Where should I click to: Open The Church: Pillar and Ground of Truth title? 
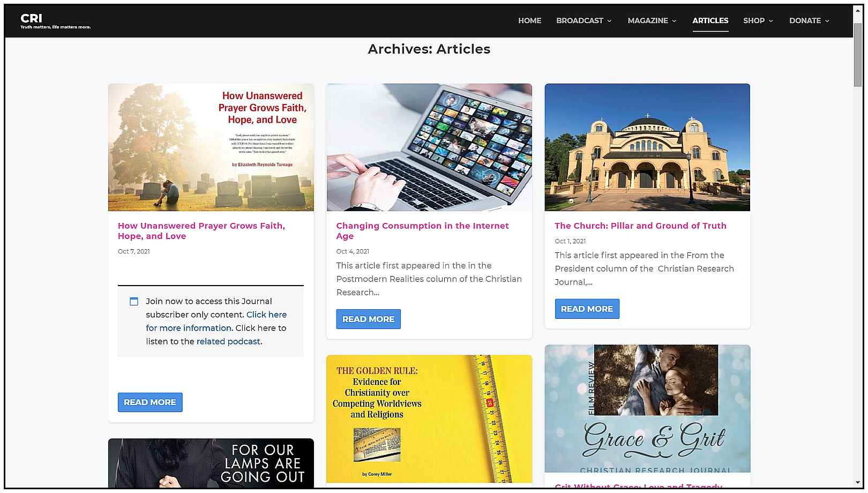pos(640,226)
